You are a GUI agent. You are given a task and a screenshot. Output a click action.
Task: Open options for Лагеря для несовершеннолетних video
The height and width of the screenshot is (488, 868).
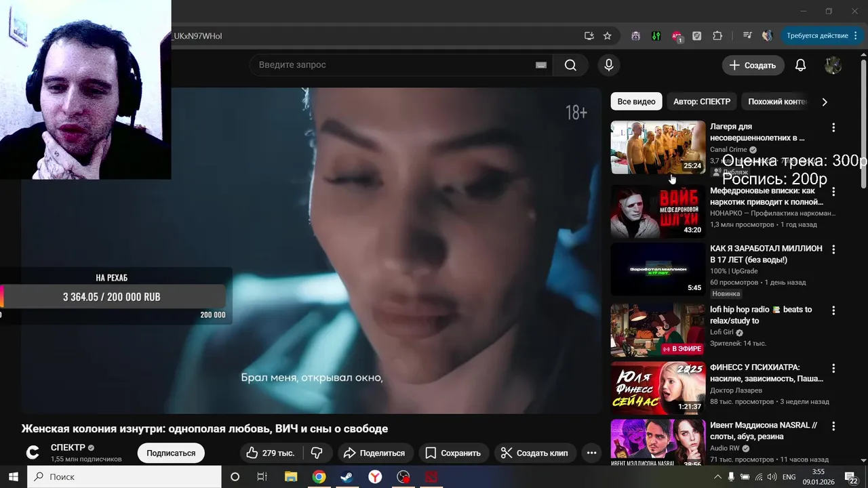833,127
